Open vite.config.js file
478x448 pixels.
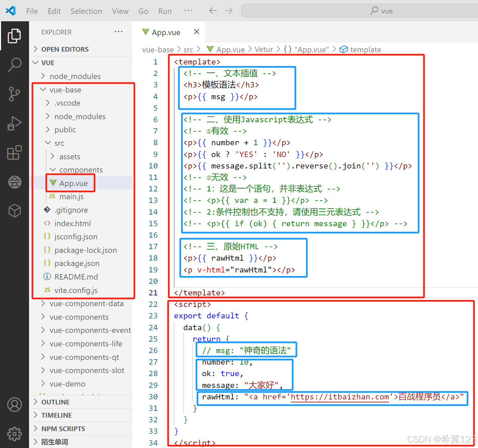(81, 290)
